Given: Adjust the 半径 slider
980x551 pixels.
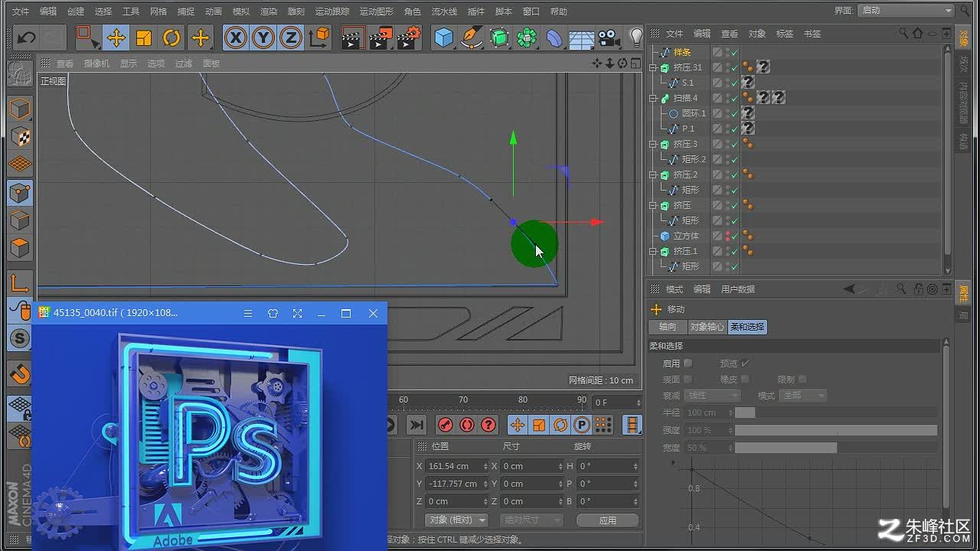Looking at the screenshot, I should point(836,412).
